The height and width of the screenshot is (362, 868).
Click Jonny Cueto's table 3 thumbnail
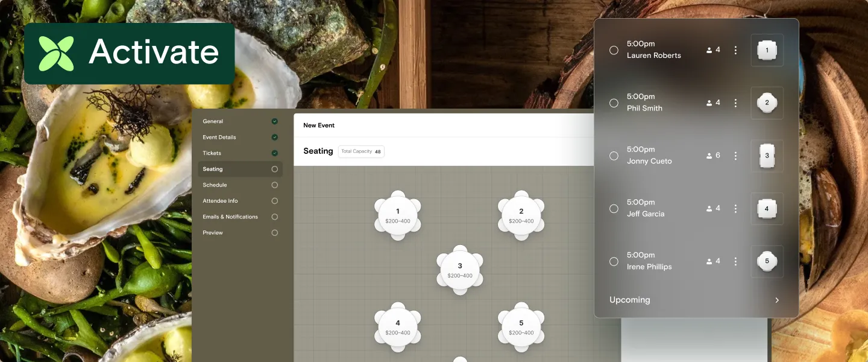767,156
